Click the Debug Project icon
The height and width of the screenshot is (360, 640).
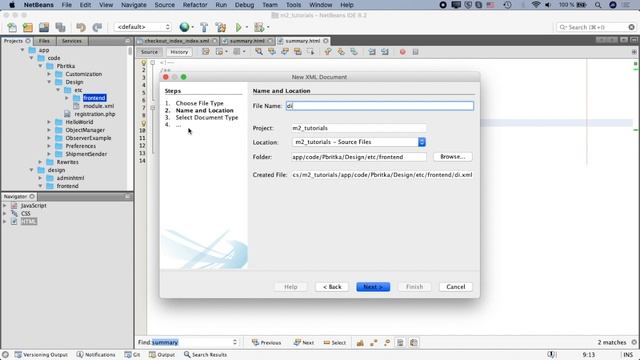[259, 27]
